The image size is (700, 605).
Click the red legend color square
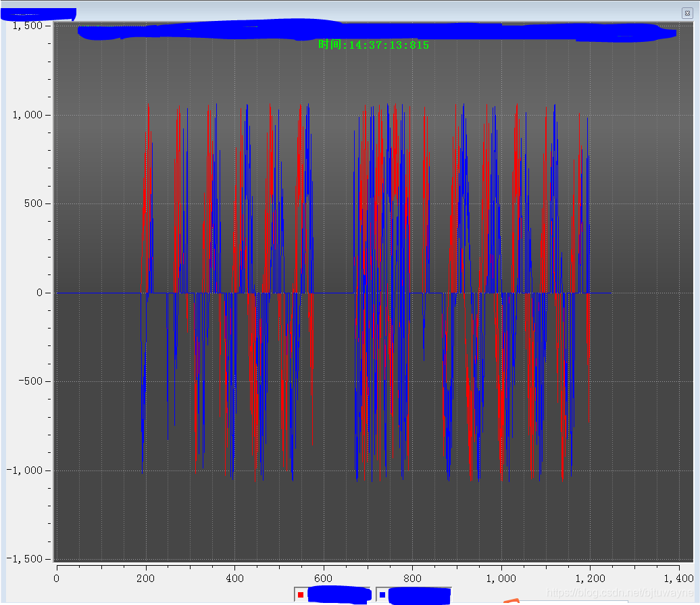pos(301,595)
